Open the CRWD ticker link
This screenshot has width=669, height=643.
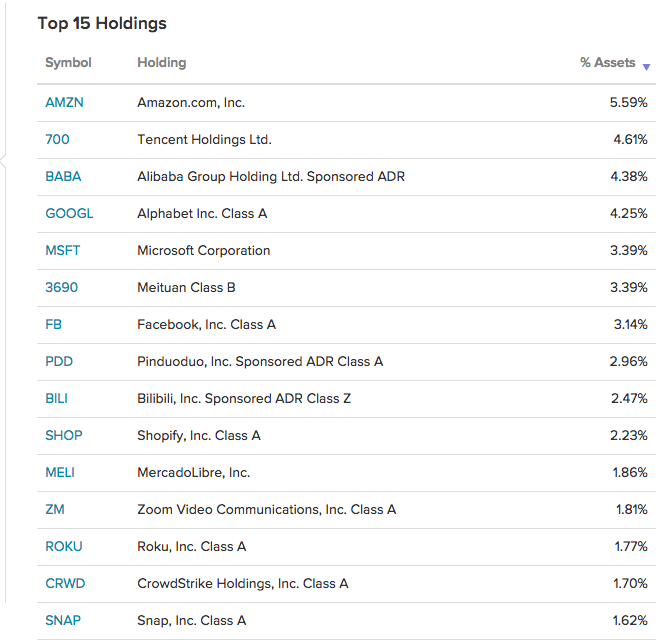[65, 584]
